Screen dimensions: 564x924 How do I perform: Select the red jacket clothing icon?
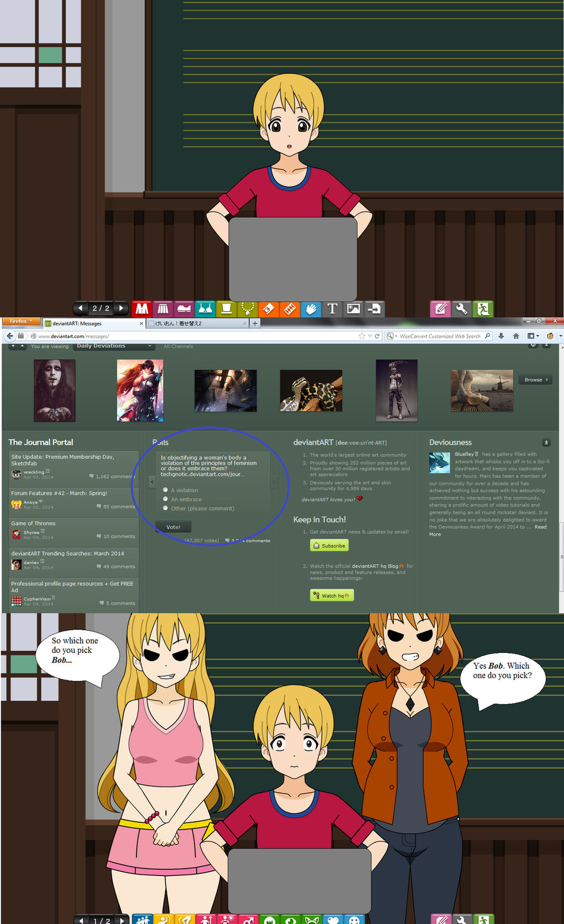(142, 309)
